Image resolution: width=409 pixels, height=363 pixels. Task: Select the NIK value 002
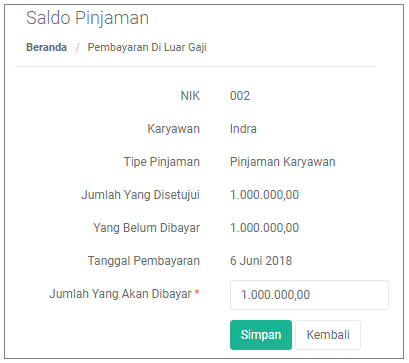pyautogui.click(x=240, y=96)
